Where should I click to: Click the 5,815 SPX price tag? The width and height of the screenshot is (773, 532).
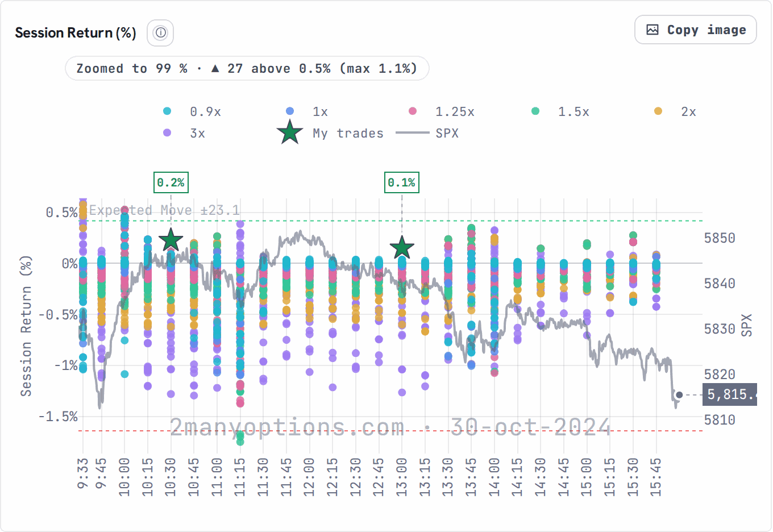tap(730, 394)
